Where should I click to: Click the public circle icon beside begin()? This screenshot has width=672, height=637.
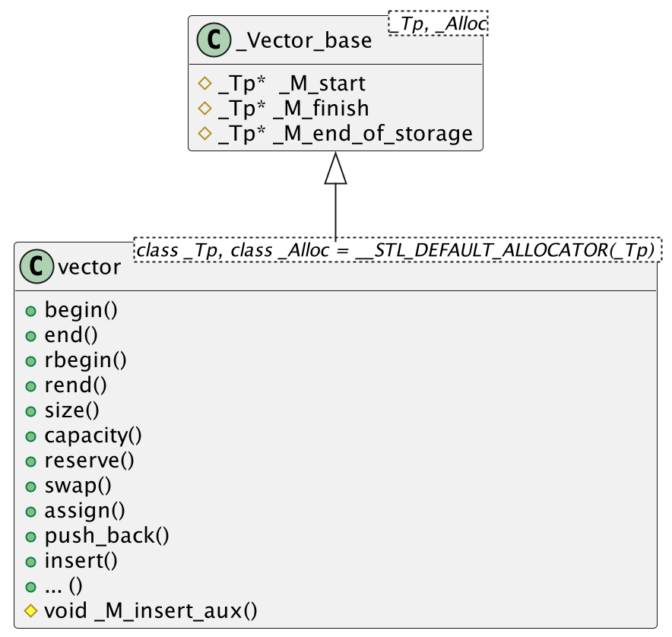[30, 311]
